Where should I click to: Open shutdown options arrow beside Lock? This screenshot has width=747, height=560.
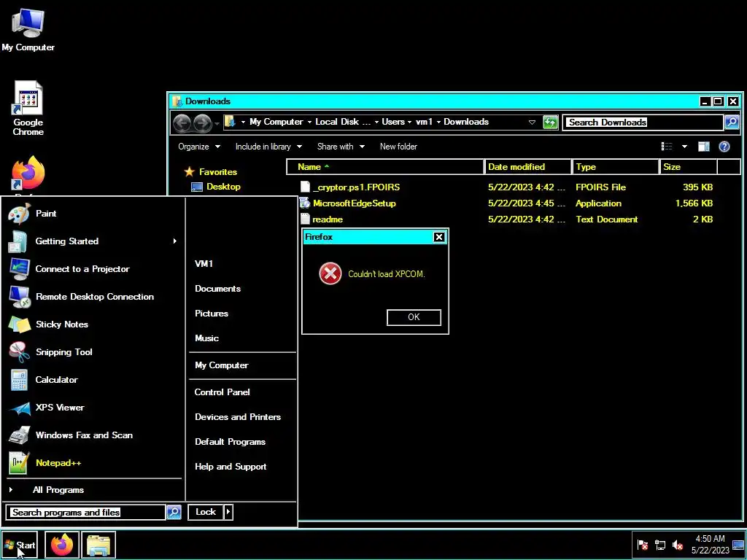pos(228,512)
